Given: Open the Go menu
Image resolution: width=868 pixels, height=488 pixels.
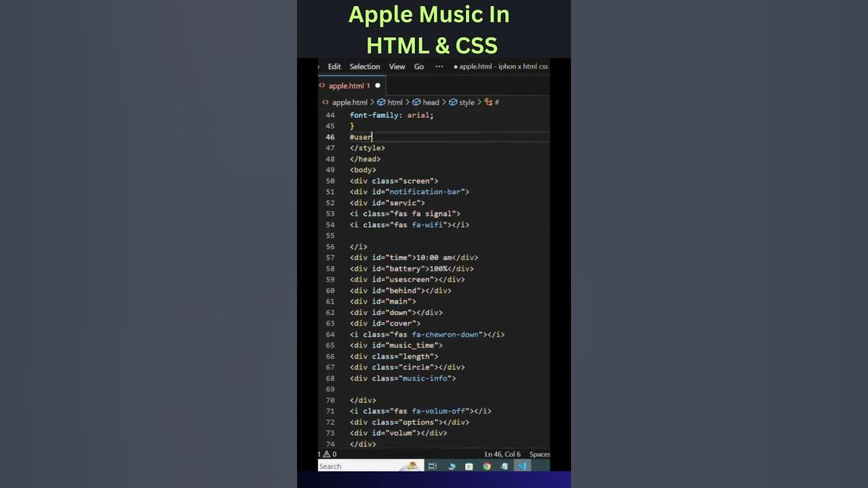Looking at the screenshot, I should click(x=419, y=66).
